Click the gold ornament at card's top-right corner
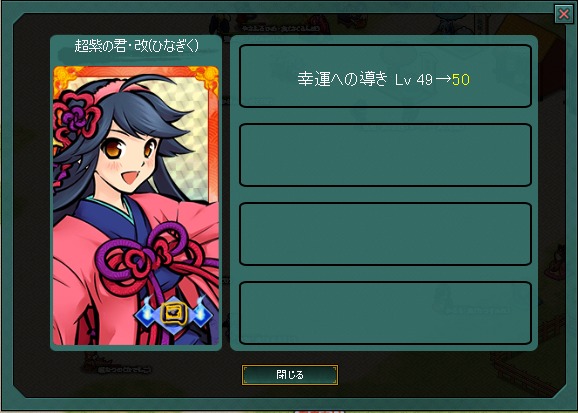This screenshot has height=413, width=578. (206, 79)
